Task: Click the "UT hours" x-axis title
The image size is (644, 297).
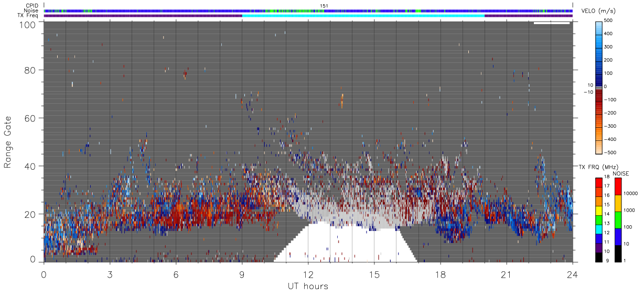Action: pyautogui.click(x=308, y=287)
